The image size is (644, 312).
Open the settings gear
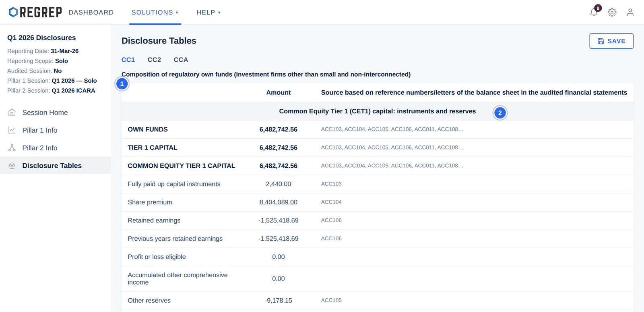pos(612,12)
